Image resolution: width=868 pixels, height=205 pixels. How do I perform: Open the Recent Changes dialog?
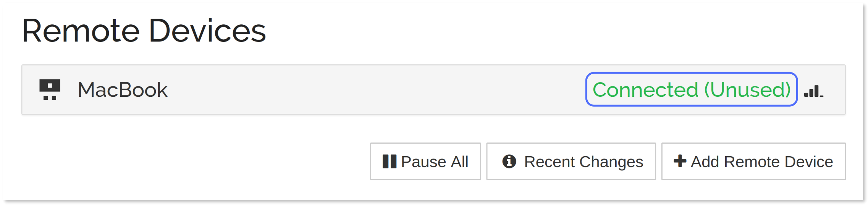[x=571, y=162]
